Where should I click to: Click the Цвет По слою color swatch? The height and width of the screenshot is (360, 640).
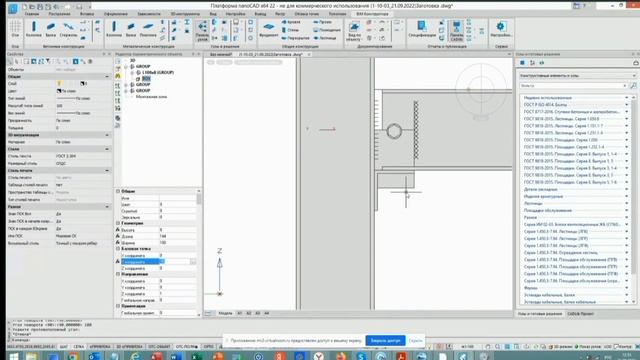click(x=59, y=91)
